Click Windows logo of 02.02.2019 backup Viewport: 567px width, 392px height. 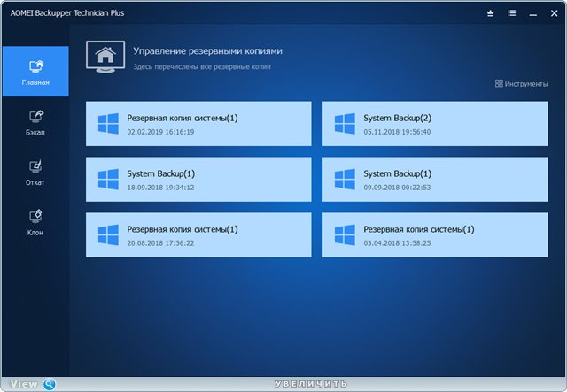tap(108, 124)
